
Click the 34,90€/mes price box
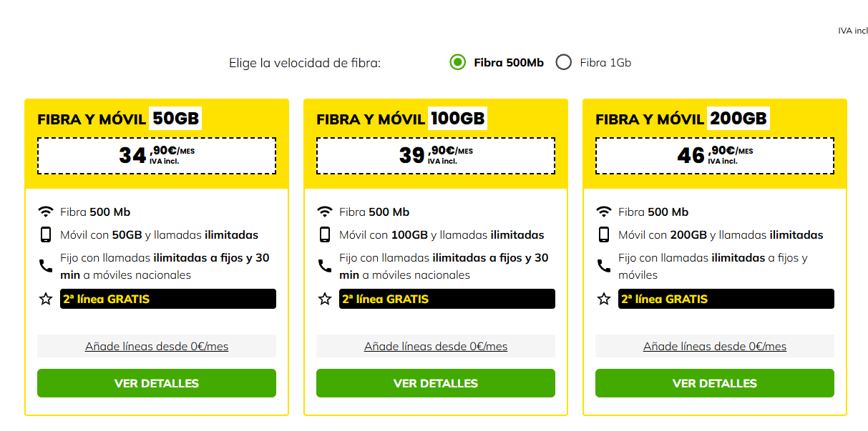pos(157,155)
